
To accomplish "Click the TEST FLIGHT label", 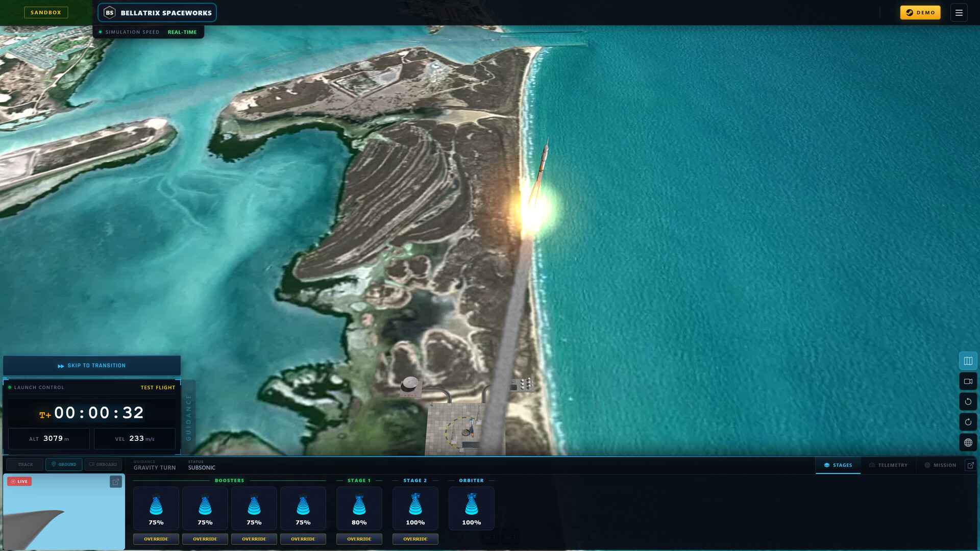I will click(158, 388).
